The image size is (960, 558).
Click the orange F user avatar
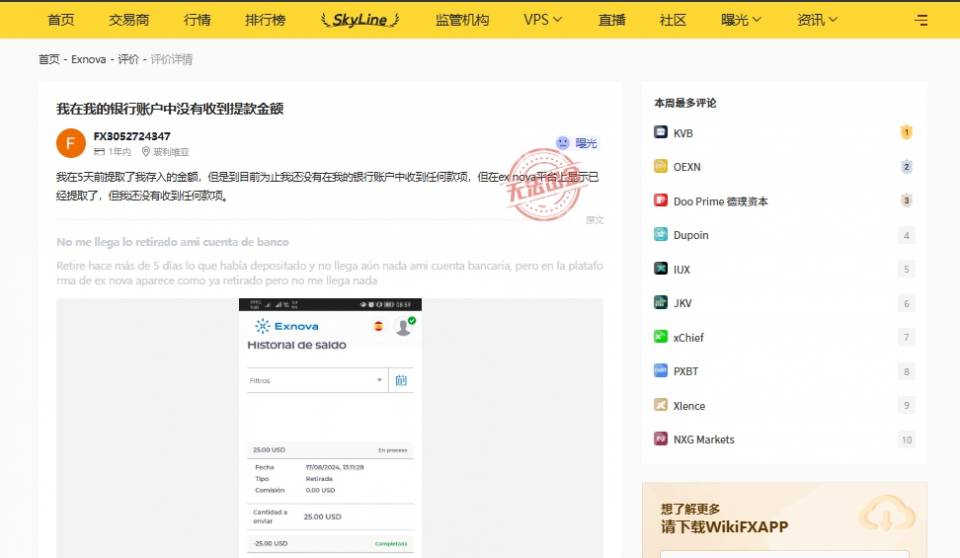(x=71, y=143)
